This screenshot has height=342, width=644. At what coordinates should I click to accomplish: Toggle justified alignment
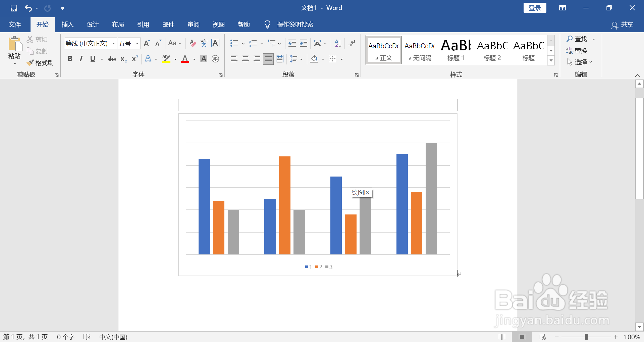click(268, 59)
